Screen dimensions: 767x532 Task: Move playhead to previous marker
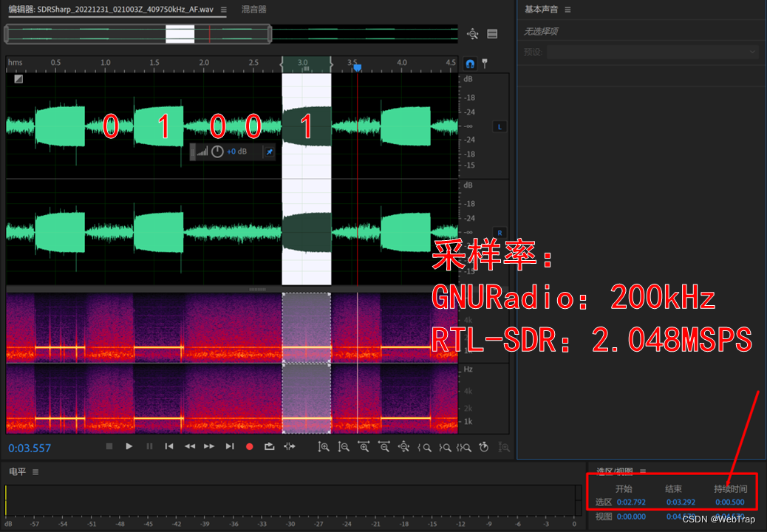point(169,446)
